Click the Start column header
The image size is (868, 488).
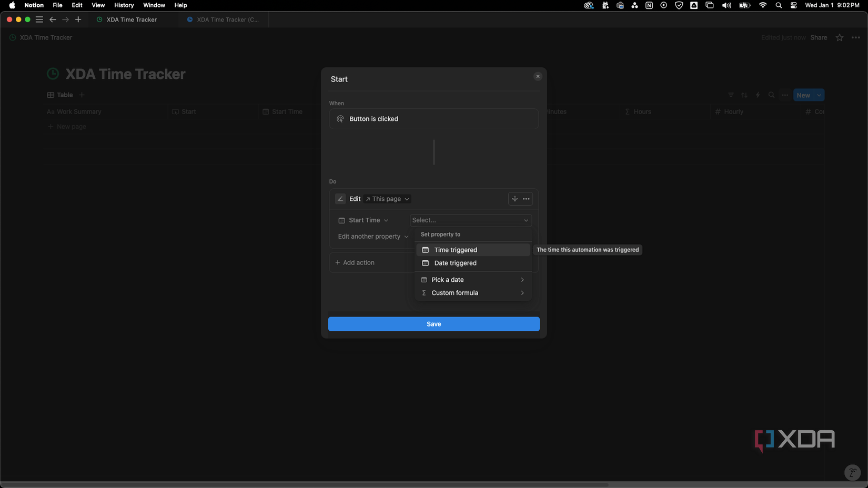[x=213, y=111]
